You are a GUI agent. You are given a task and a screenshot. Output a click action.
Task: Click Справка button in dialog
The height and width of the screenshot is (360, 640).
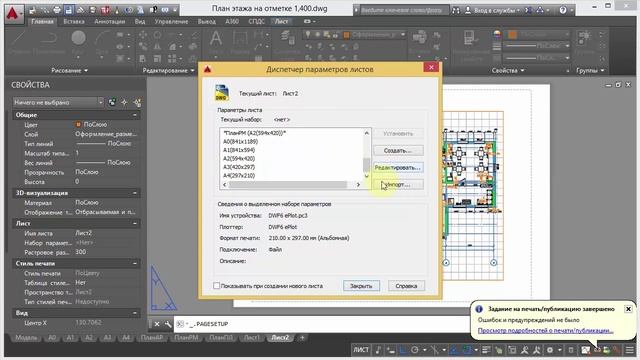coord(406,286)
